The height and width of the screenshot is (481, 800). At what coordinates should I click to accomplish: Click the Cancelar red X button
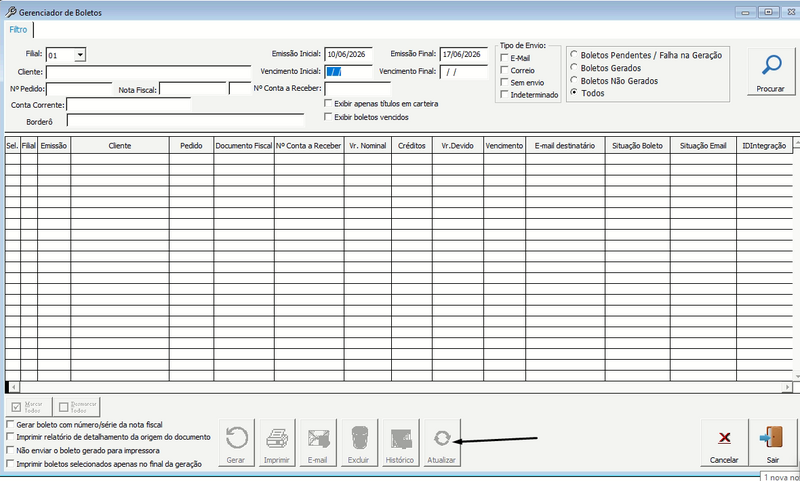tap(724, 443)
